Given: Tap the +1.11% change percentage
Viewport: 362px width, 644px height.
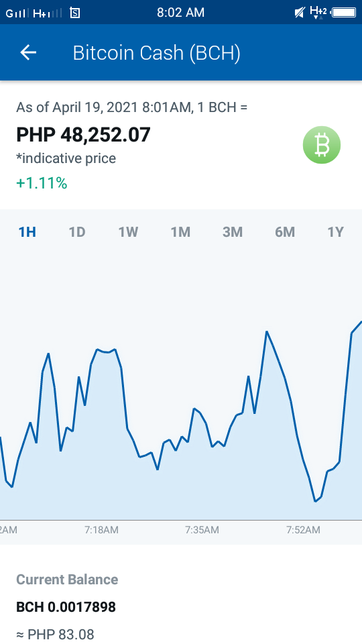Looking at the screenshot, I should [42, 183].
